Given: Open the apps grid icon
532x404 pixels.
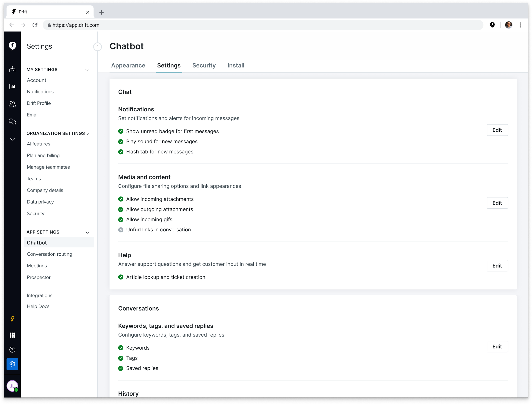Looking at the screenshot, I should click(x=12, y=335).
